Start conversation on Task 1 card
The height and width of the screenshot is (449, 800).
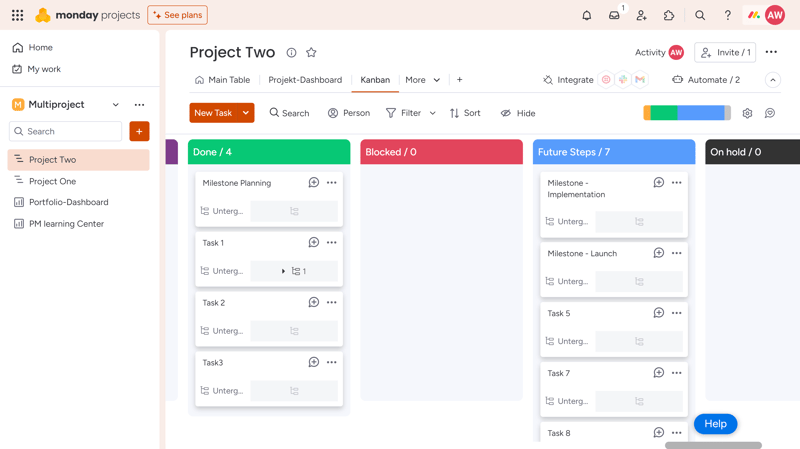[314, 242]
